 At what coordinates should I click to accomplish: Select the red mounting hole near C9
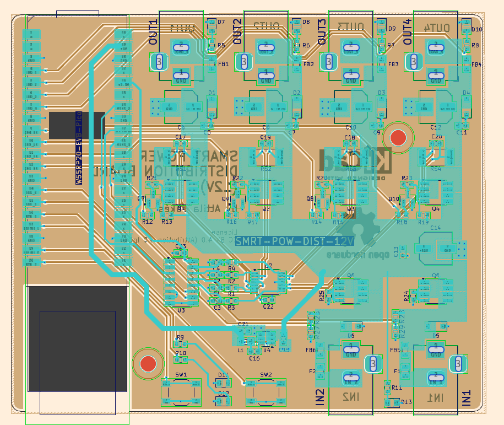pyautogui.click(x=398, y=138)
